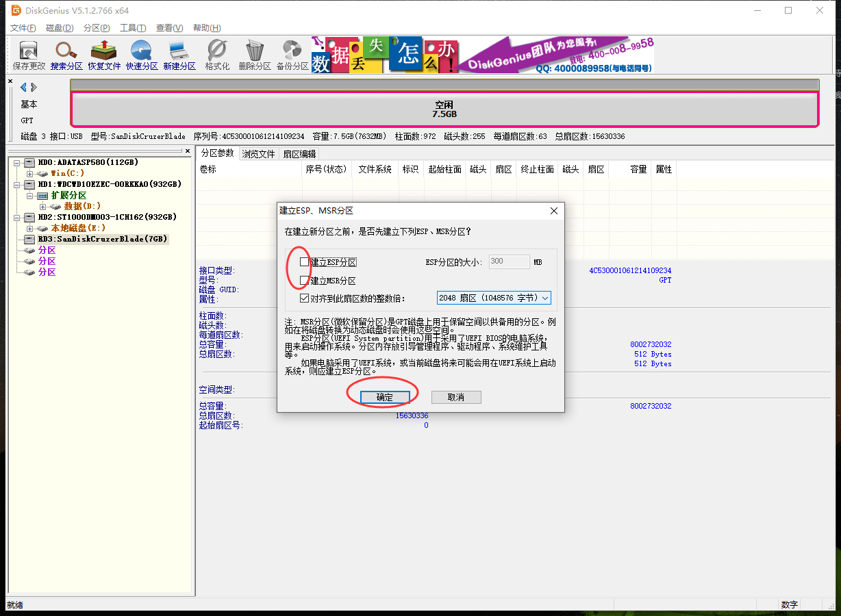Open the 2048 扇区 alignment dropdown
The width and height of the screenshot is (841, 616).
[493, 298]
